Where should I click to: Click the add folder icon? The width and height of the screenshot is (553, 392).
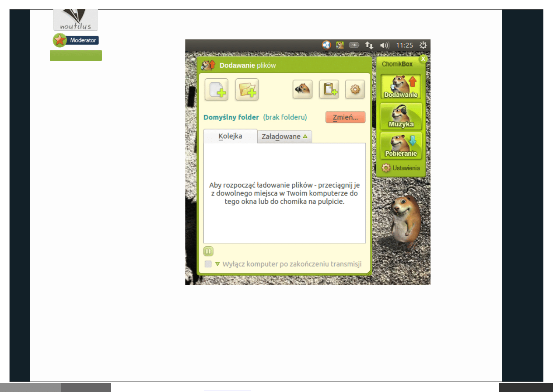coord(247,90)
